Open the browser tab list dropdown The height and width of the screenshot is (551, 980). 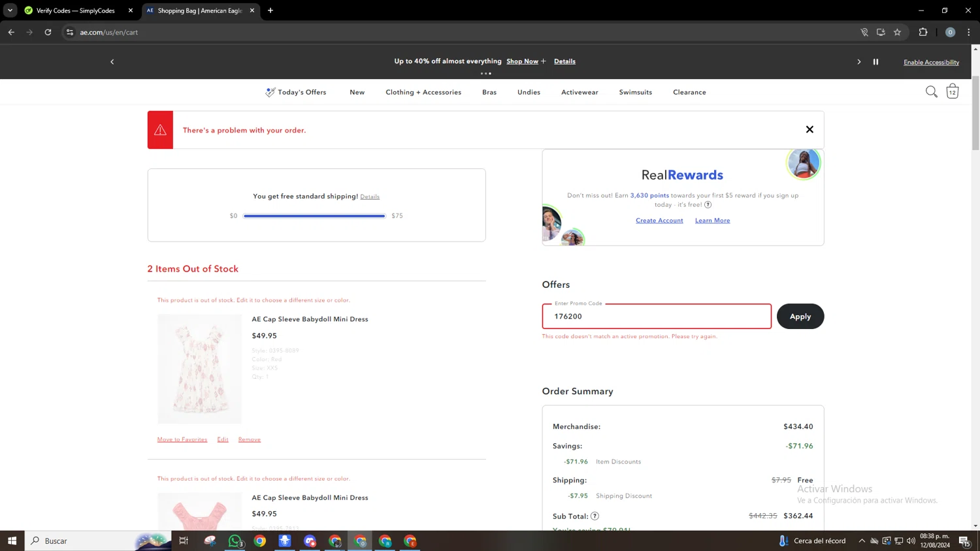pyautogui.click(x=10, y=10)
